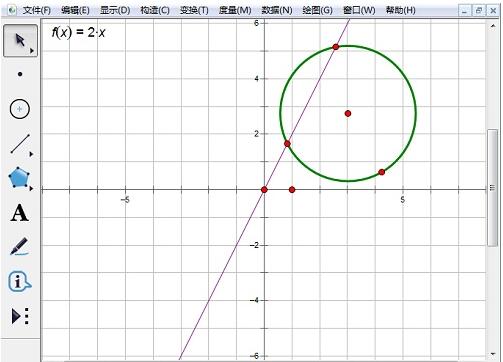Open the 帮助(H) menu
Screen dimensions: 503x362
400,10
